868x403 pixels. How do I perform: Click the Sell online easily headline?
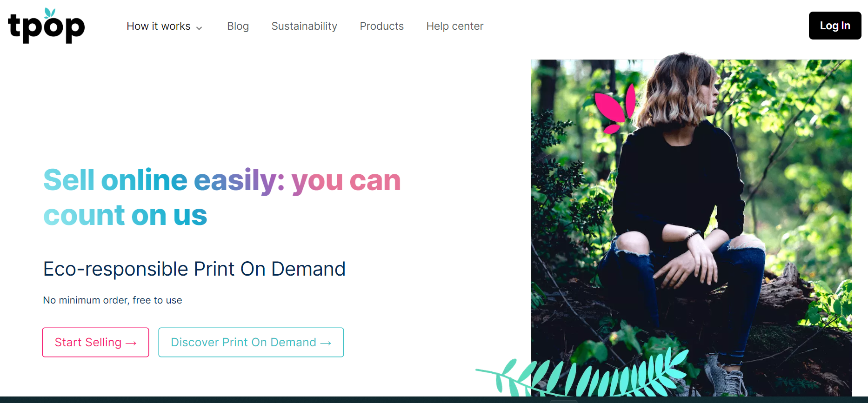pos(222,198)
